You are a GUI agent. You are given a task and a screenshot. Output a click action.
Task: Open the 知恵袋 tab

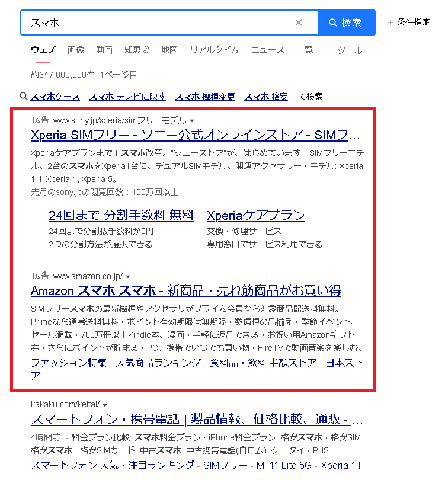(x=136, y=50)
